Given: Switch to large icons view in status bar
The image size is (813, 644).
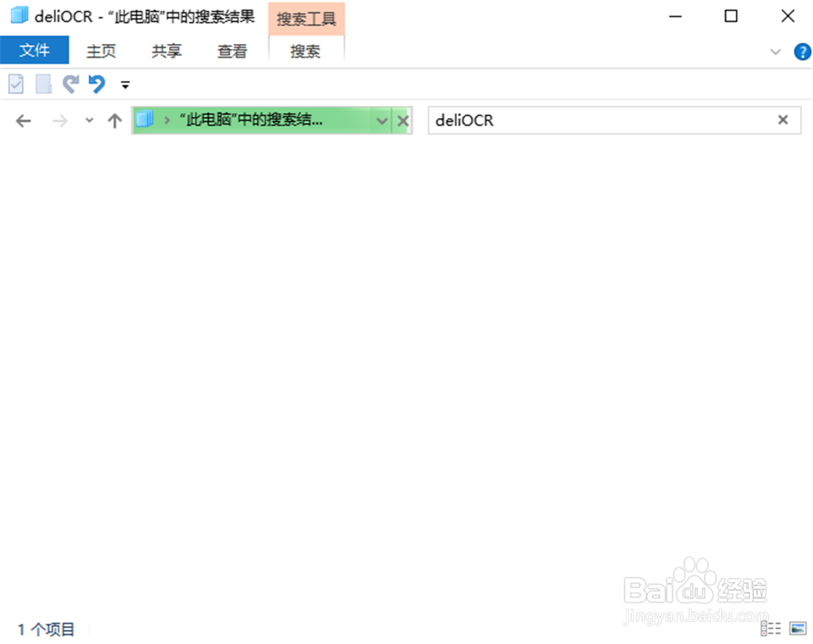Looking at the screenshot, I should (x=798, y=629).
